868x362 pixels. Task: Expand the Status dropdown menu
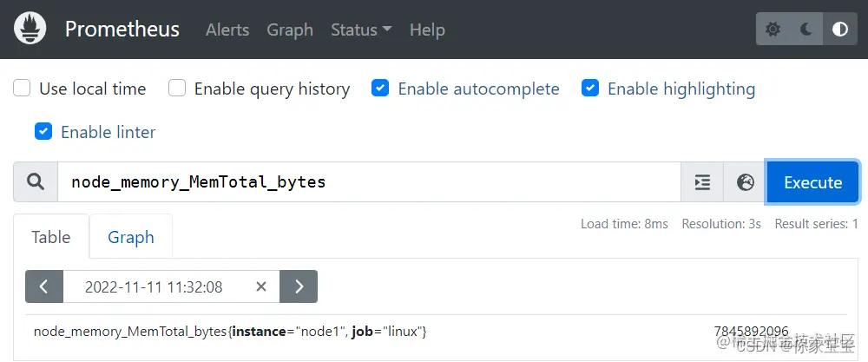point(361,30)
